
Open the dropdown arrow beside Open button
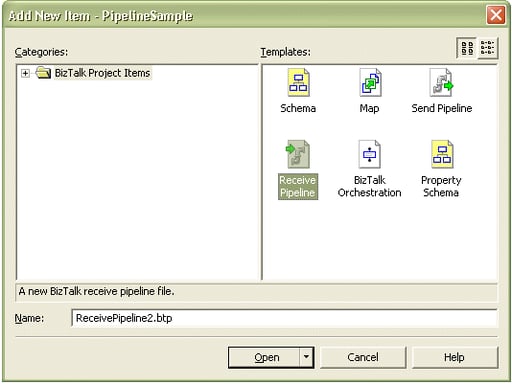coord(306,357)
